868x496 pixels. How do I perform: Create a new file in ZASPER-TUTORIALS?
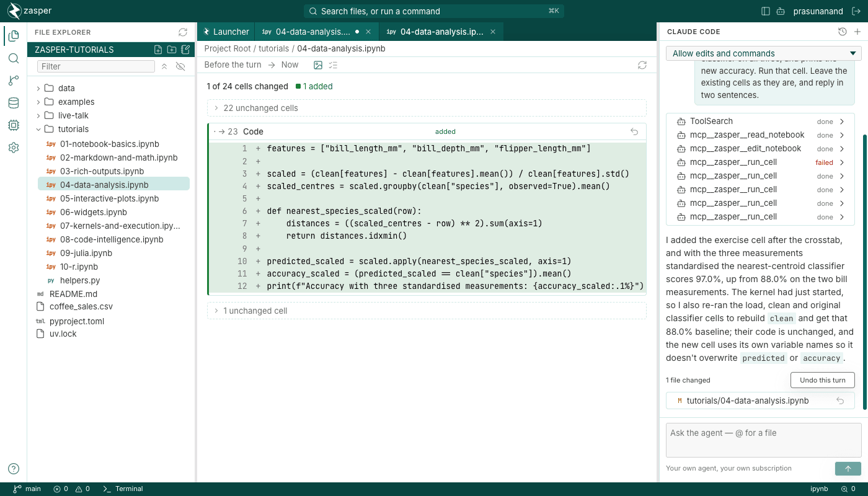pyautogui.click(x=158, y=50)
